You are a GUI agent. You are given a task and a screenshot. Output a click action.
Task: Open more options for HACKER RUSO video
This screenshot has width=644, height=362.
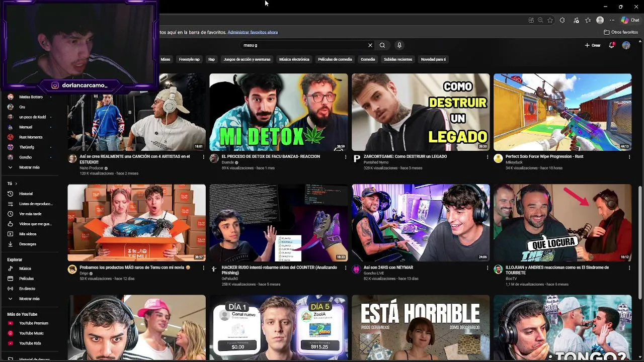tap(345, 268)
